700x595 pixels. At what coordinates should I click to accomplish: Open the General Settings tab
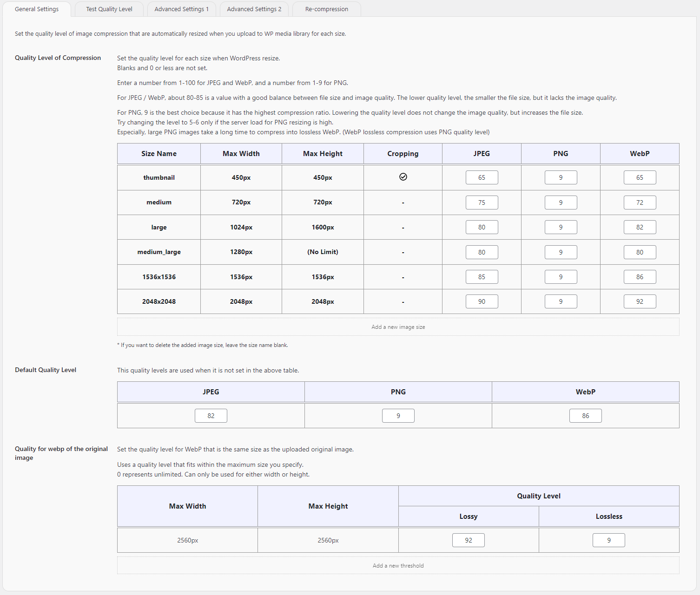[x=37, y=9]
